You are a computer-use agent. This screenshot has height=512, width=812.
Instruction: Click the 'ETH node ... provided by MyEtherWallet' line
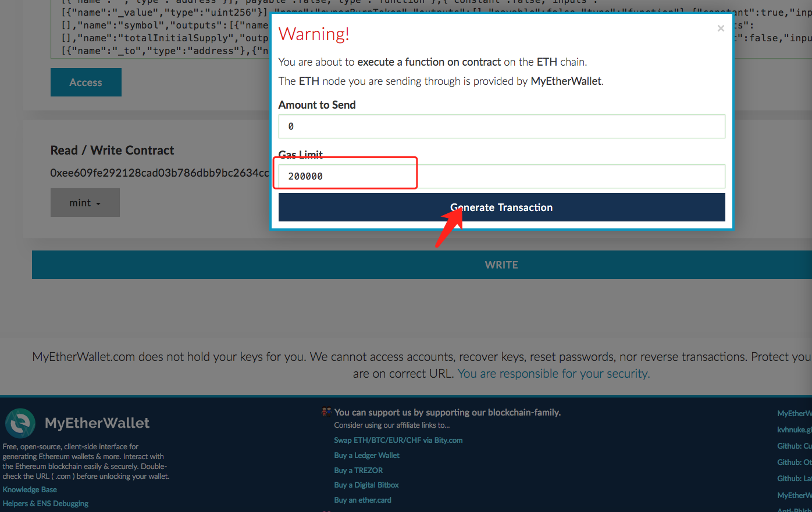tap(441, 81)
